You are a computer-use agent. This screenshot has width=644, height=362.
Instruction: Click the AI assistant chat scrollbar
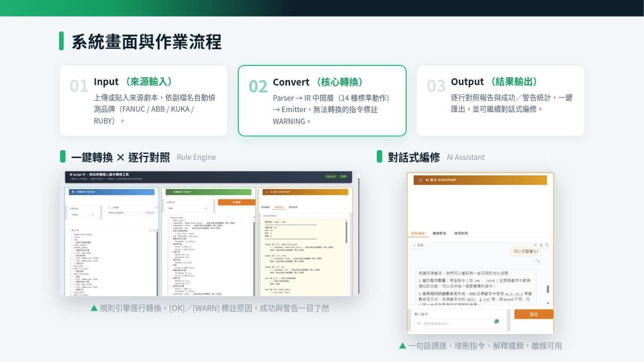tap(547, 289)
